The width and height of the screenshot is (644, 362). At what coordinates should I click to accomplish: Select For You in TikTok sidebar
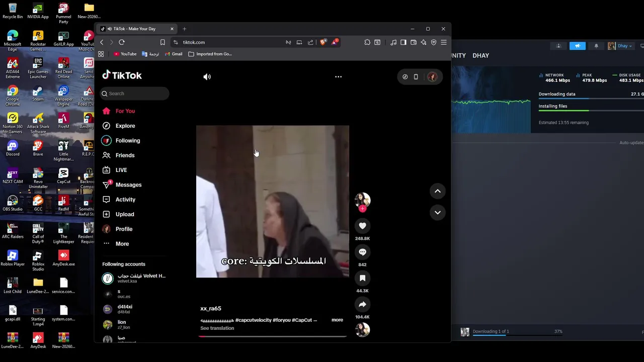119,111
